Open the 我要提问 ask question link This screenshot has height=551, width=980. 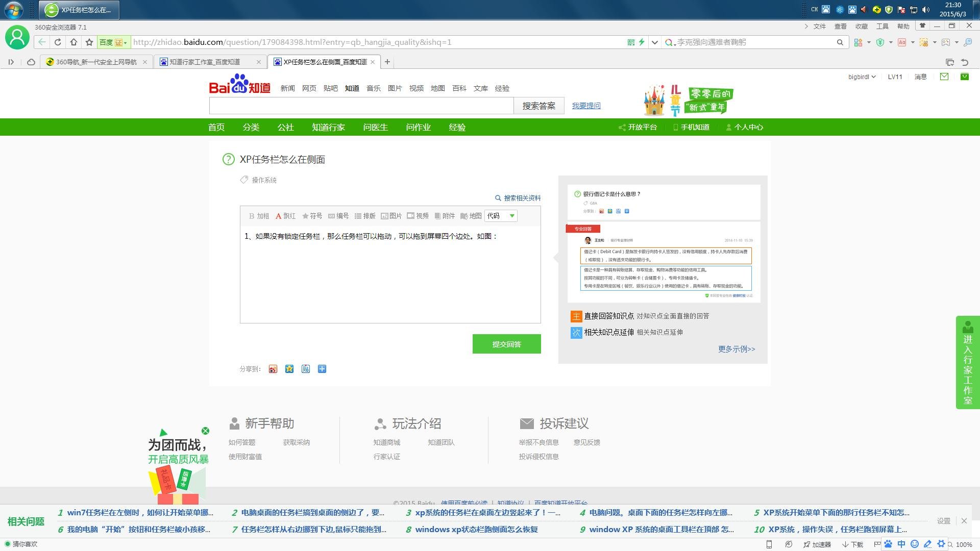585,106
